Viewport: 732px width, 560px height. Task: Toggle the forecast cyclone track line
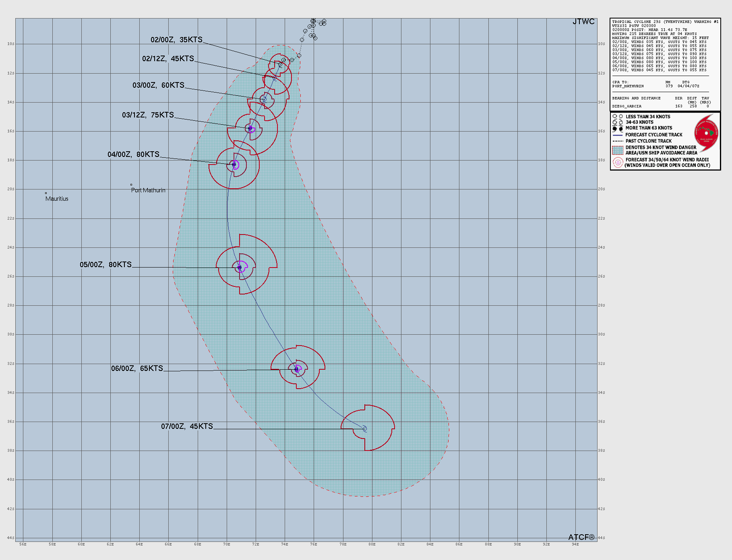point(618,135)
